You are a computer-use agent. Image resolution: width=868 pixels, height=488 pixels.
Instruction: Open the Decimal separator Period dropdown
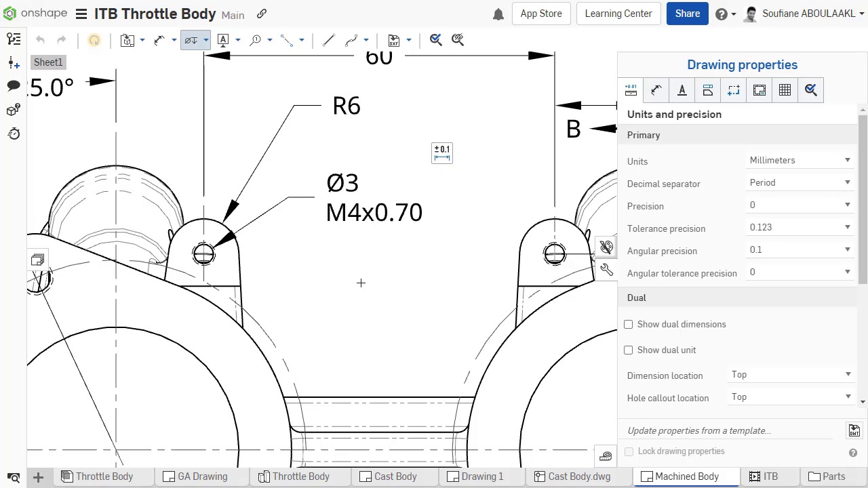click(x=800, y=183)
